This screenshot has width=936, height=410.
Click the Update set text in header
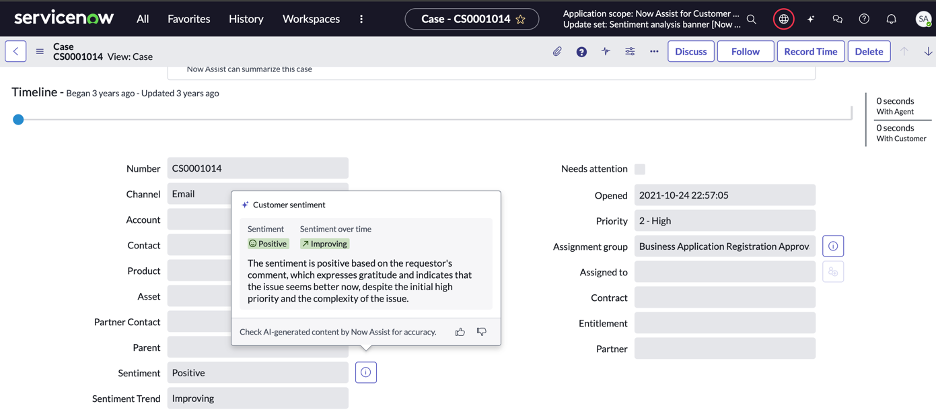coord(652,25)
